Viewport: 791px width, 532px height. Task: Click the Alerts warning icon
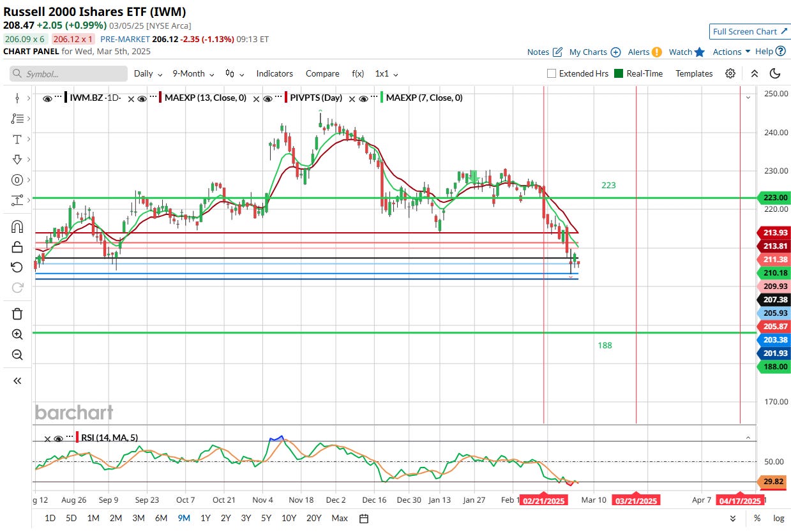[x=657, y=52]
